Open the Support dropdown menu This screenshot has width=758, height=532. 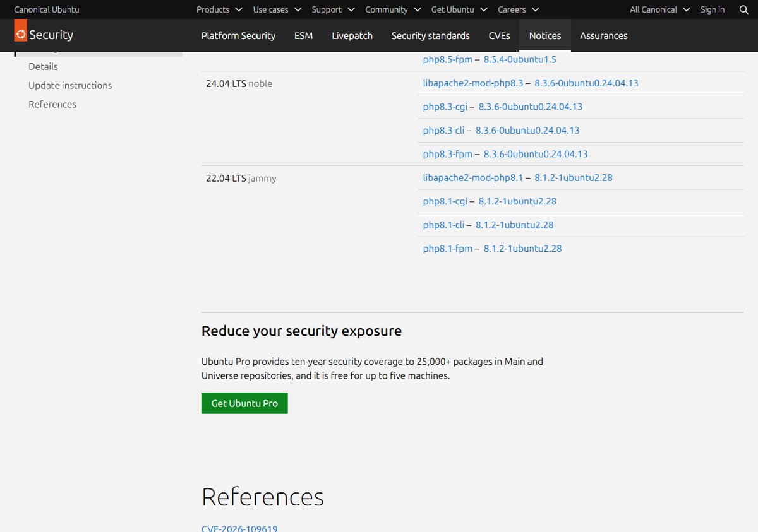point(334,9)
